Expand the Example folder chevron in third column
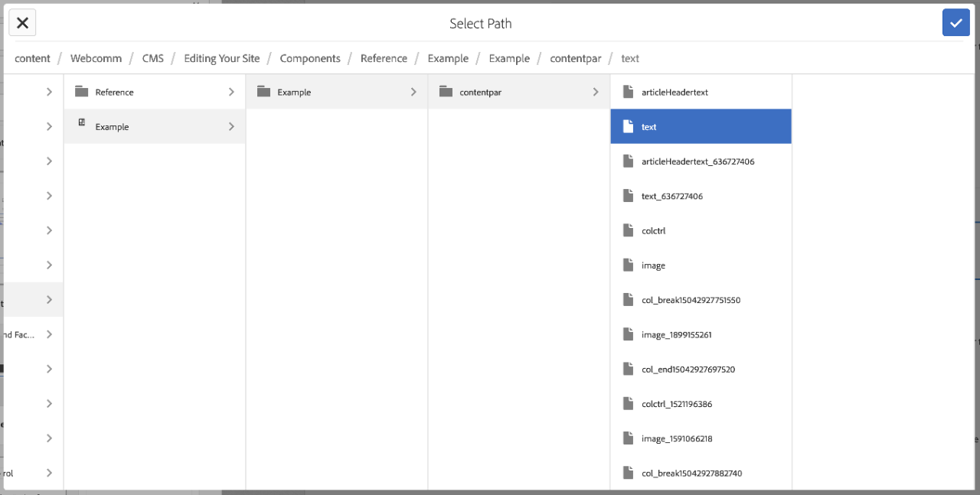The width and height of the screenshot is (980, 495). pos(413,92)
